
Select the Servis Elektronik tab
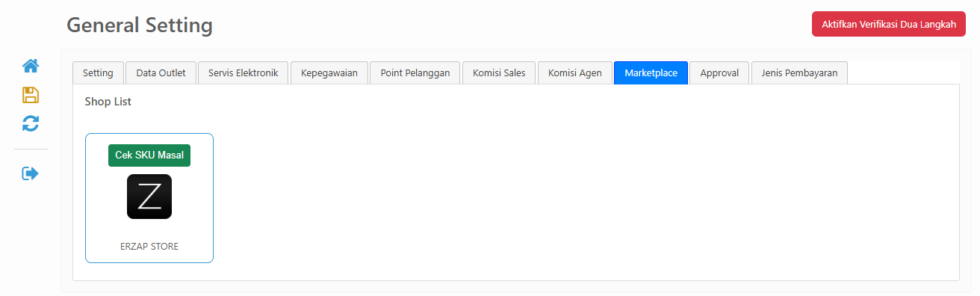tap(243, 73)
